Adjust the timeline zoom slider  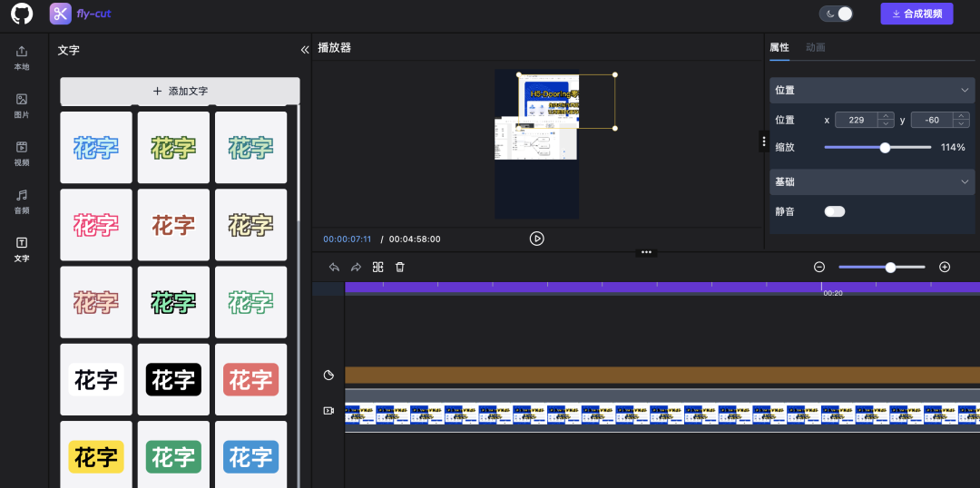tap(882, 267)
